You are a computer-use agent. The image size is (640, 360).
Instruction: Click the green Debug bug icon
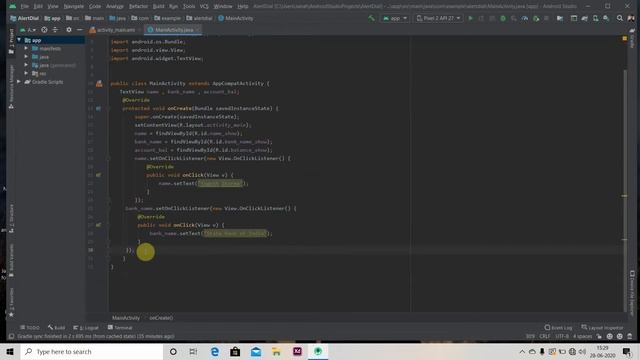pyautogui.click(x=503, y=18)
